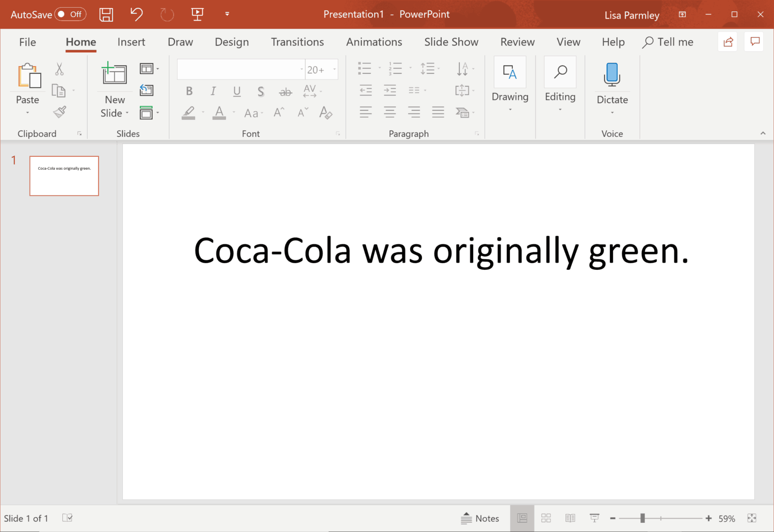
Task: Activate the Format Painter brush
Action: click(x=60, y=112)
